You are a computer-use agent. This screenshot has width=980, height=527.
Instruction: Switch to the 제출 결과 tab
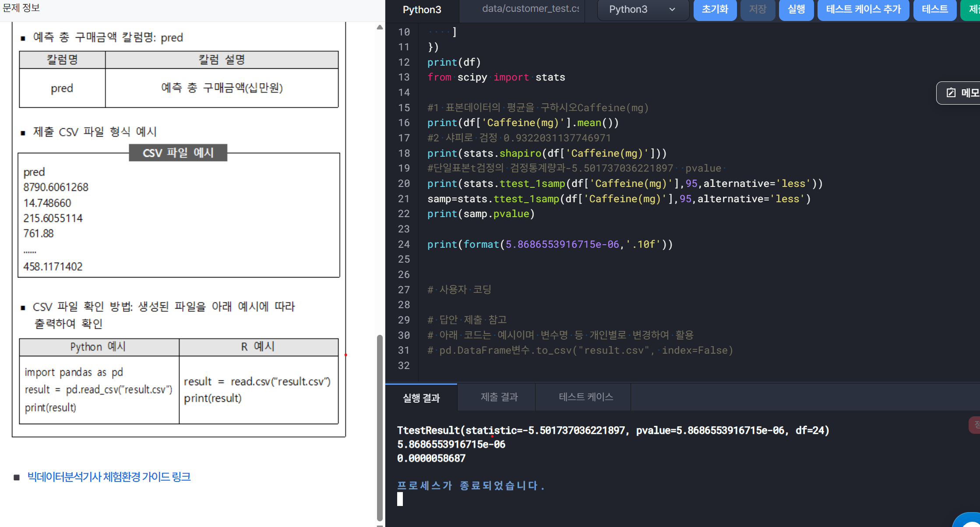(x=499, y=397)
